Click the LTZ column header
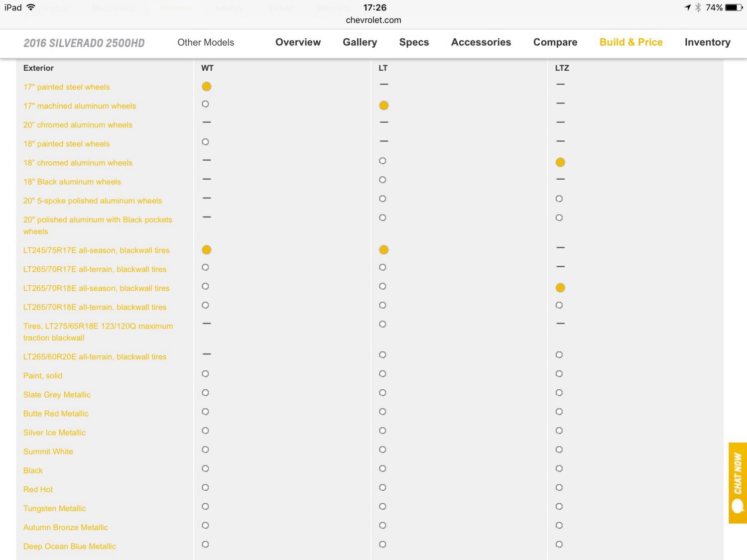 [x=562, y=68]
